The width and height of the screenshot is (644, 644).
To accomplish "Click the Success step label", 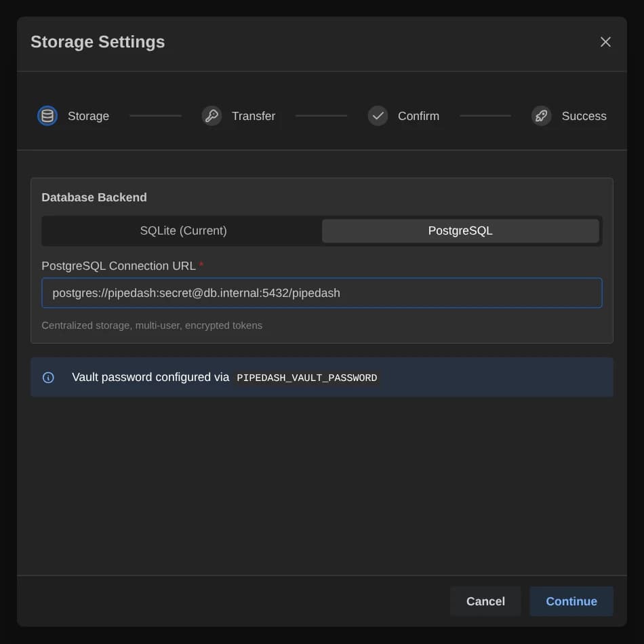I will (584, 116).
